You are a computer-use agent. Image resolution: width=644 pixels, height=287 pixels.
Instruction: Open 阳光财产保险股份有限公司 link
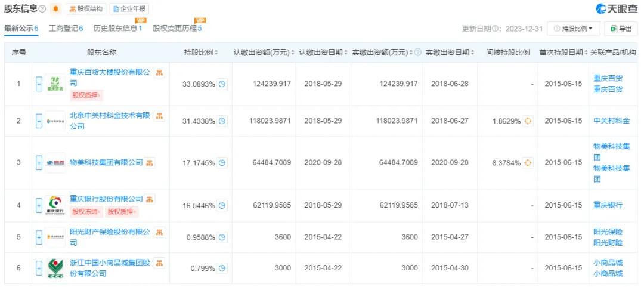pyautogui.click(x=110, y=237)
